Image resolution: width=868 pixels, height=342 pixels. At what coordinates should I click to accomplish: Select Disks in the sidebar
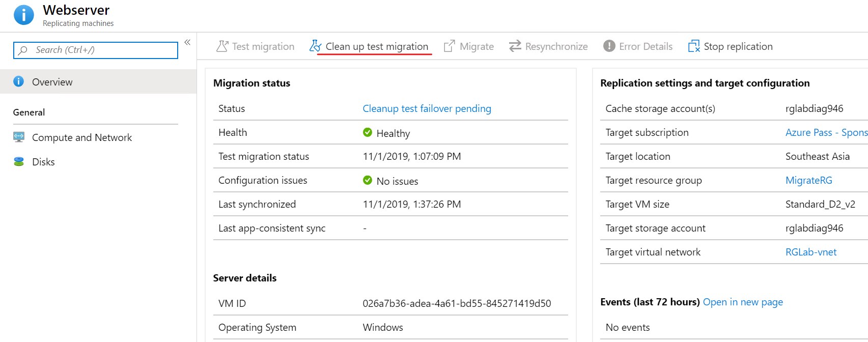43,162
